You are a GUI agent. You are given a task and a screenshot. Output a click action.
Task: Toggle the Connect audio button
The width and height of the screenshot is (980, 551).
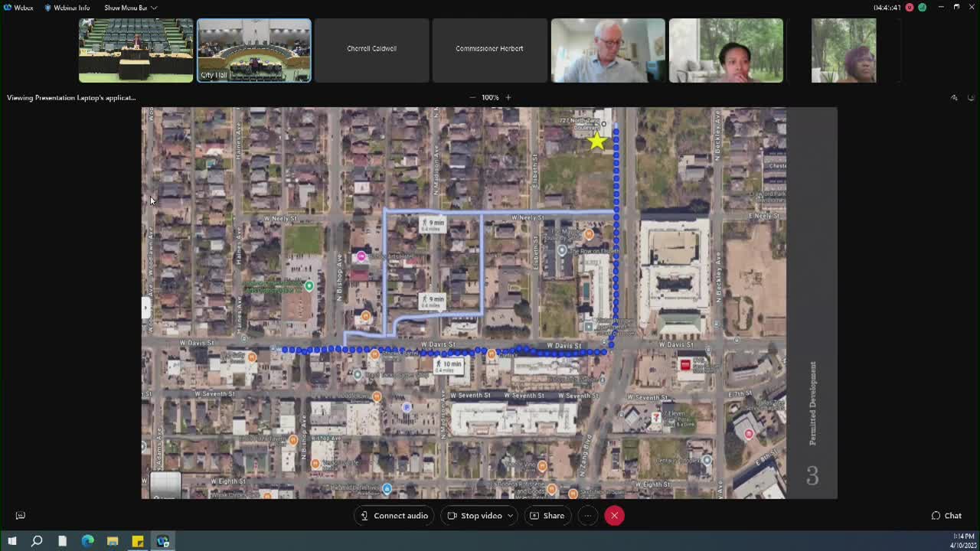[394, 516]
